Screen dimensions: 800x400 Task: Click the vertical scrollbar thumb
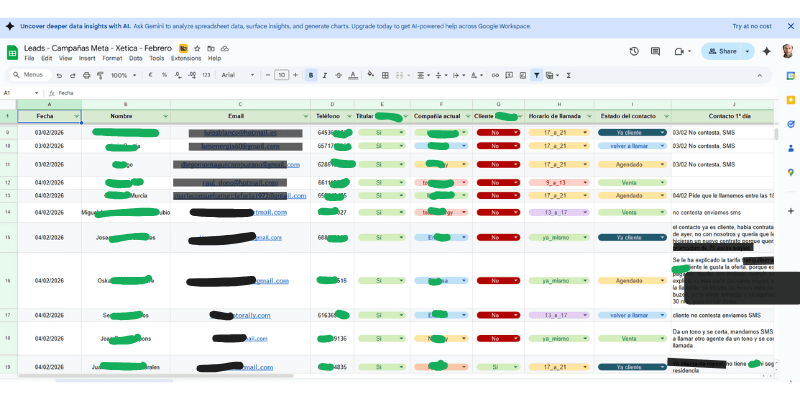click(x=777, y=134)
